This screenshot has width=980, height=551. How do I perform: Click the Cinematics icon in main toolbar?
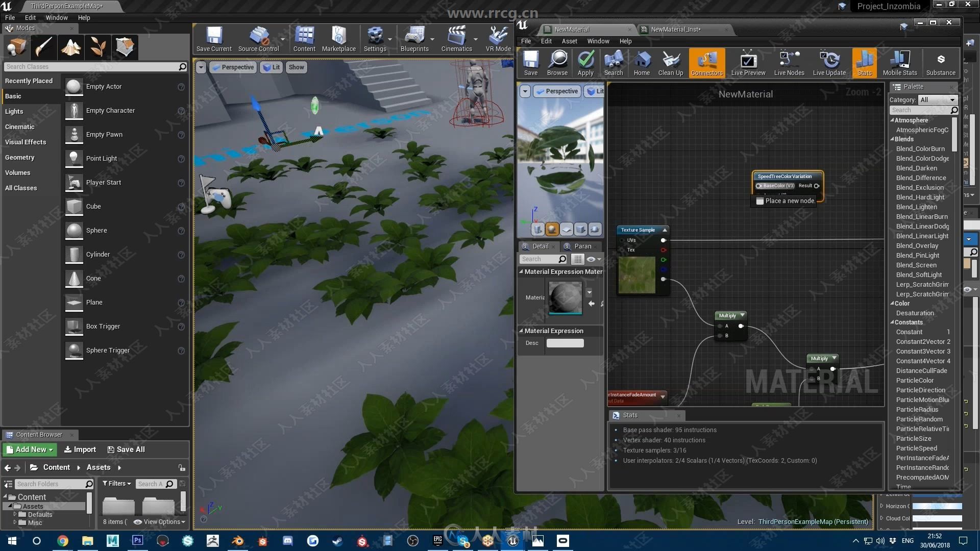click(456, 37)
